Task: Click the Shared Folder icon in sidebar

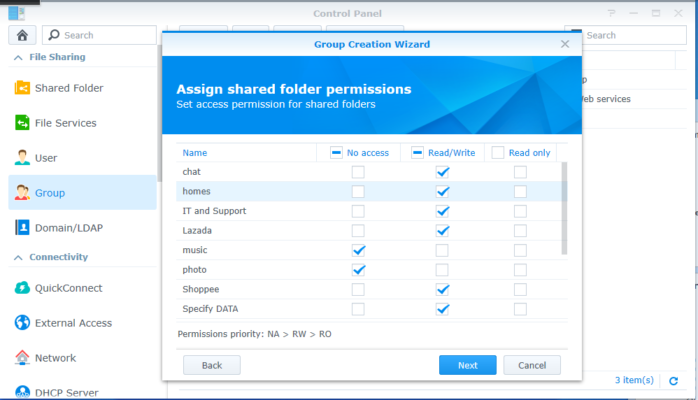Action: 22,88
